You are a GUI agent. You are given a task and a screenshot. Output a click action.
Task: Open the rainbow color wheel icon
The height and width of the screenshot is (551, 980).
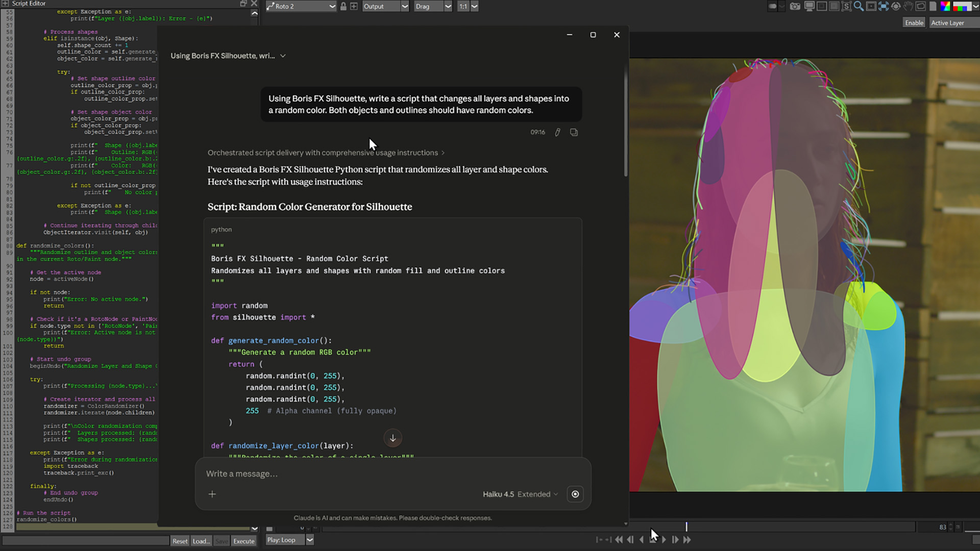click(945, 7)
